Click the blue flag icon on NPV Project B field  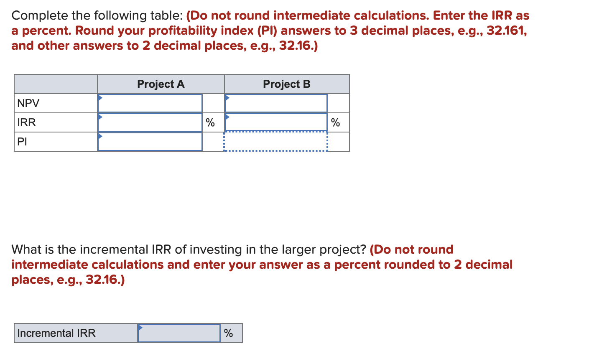[x=227, y=97]
